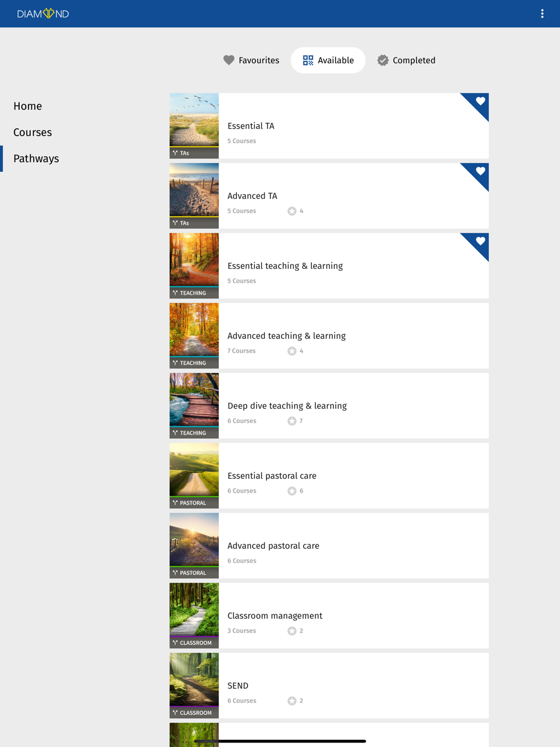Screen dimensions: 560x747
Task: Click star badge on Deep dive teaching
Action: click(x=292, y=421)
